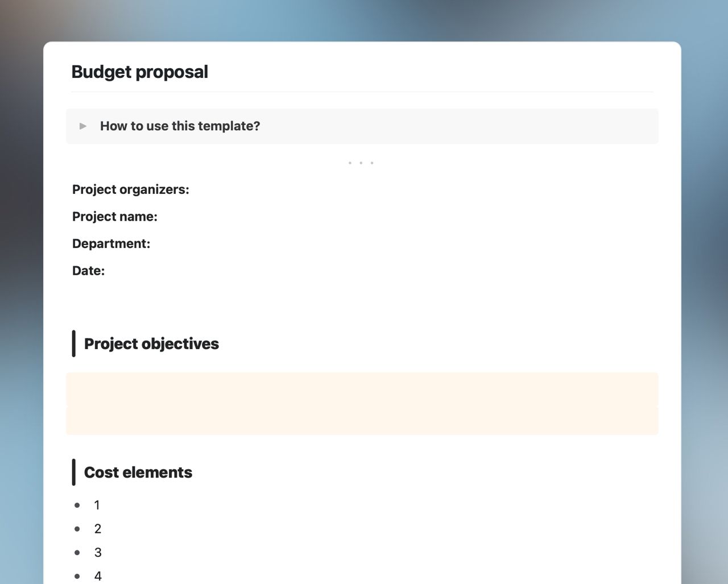The width and height of the screenshot is (728, 584).
Task: Click the 'Budget proposal' title
Action: [140, 72]
